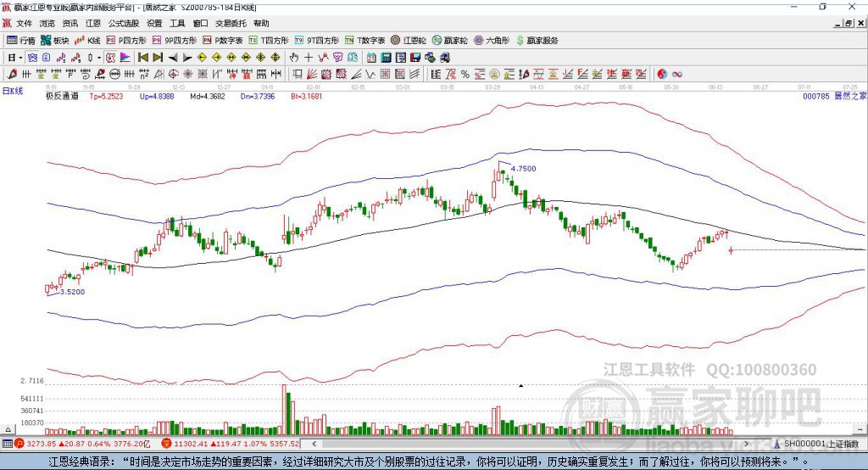Click the Up=4.8388 indicator value

point(157,96)
